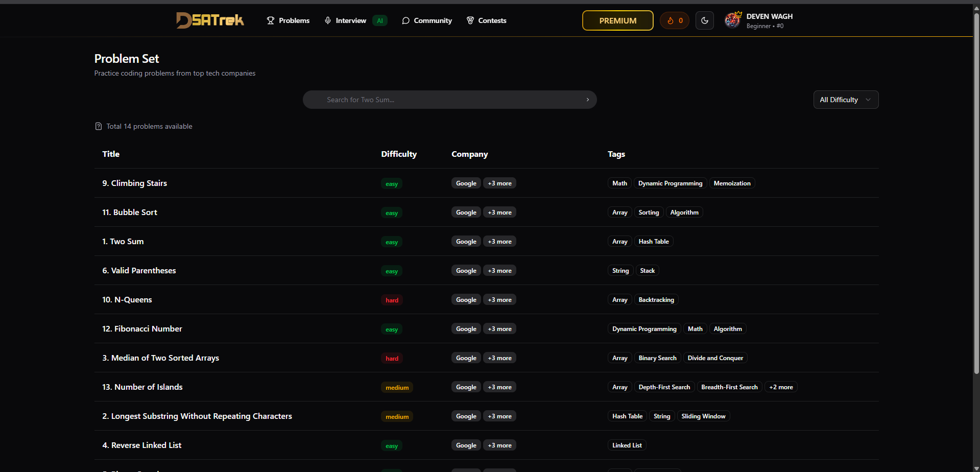Click Dynamic Programming tag in Climbing Stairs row

point(670,183)
